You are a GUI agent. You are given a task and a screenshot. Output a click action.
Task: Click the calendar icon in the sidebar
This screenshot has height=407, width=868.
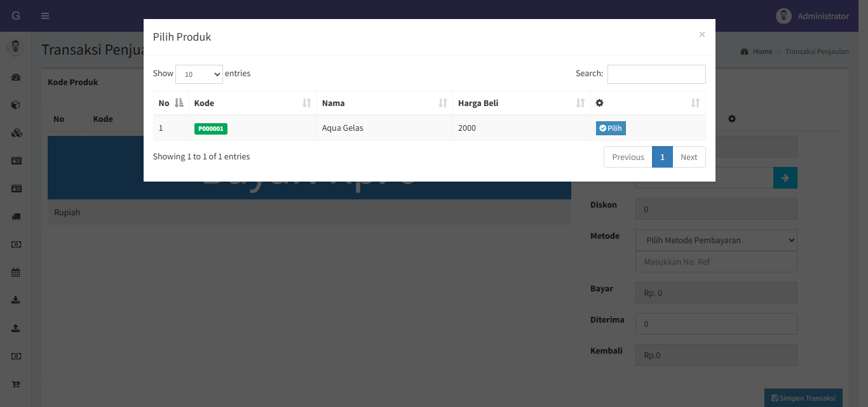coord(16,272)
